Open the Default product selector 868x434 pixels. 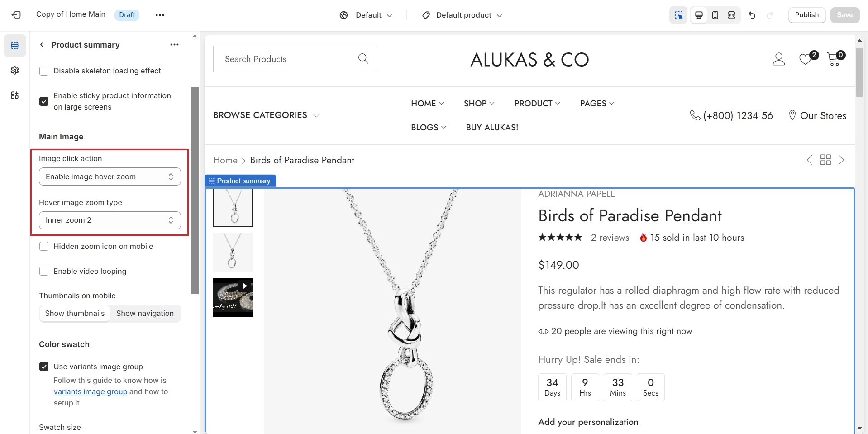(463, 15)
